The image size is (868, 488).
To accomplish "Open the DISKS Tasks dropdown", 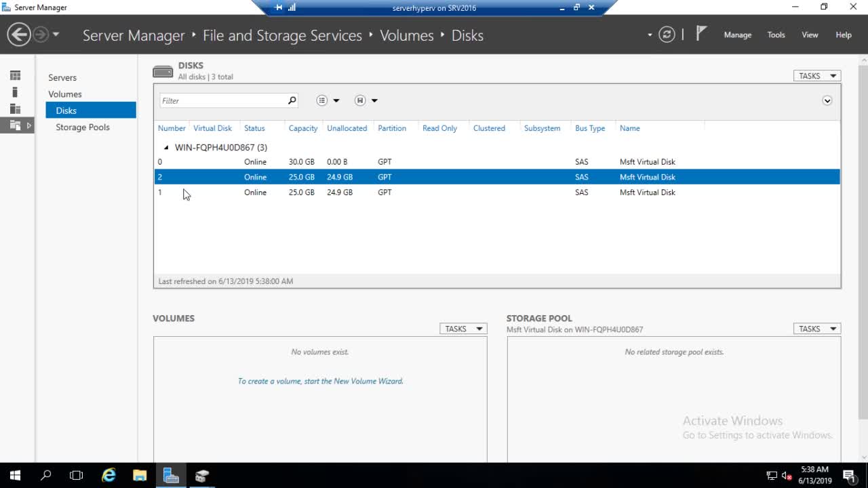I will coord(817,76).
